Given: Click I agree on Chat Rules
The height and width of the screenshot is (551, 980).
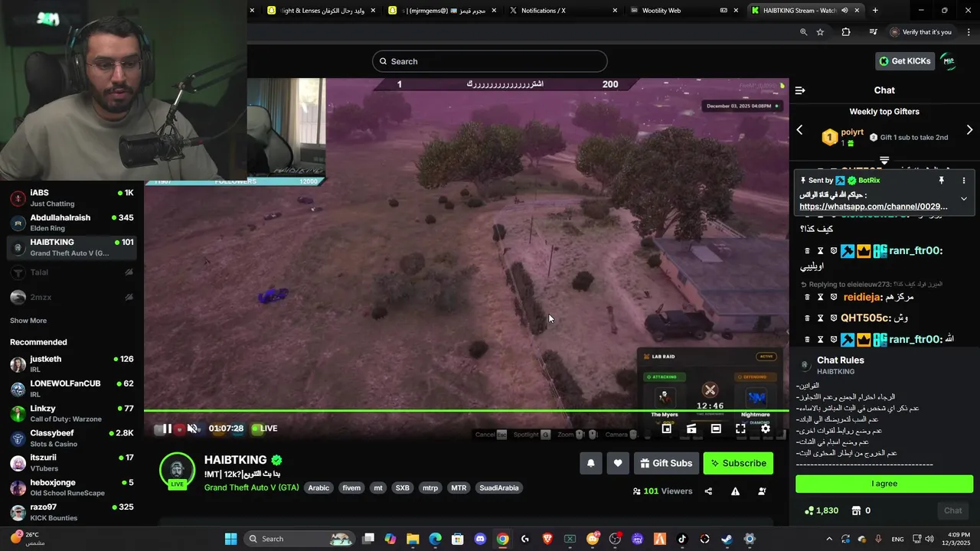Looking at the screenshot, I should (884, 484).
